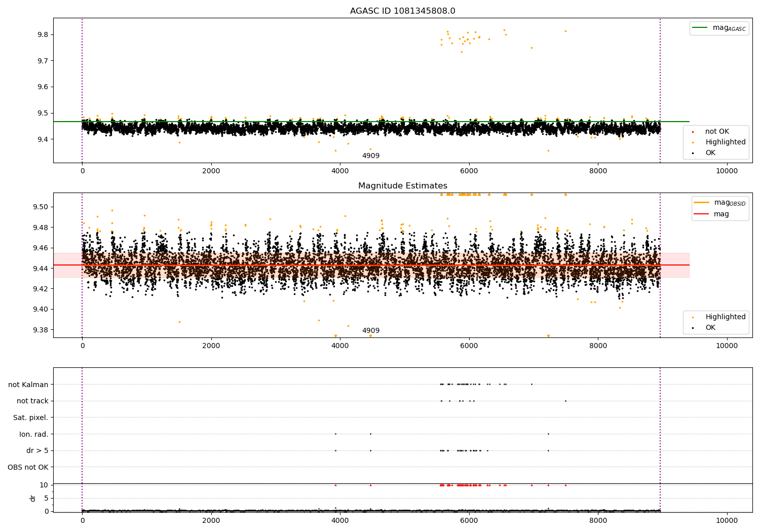
Task: Select the '9.44' y-axis tick label
Action: (41, 269)
